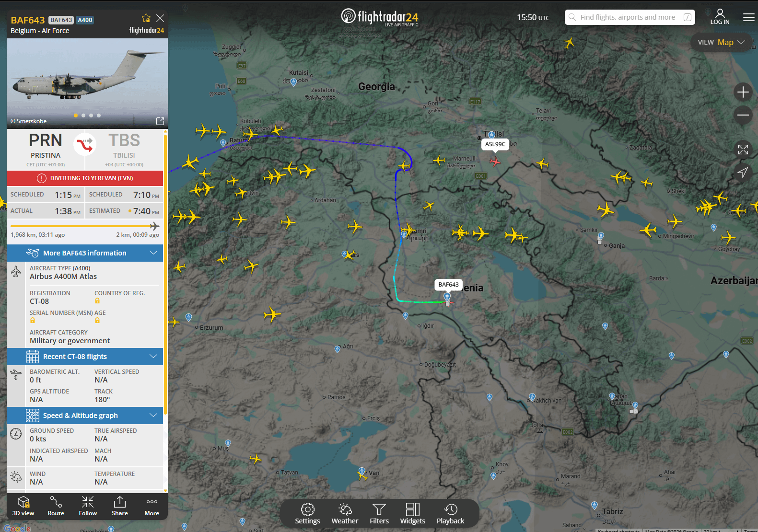
Task: Open the More options menu
Action: pyautogui.click(x=152, y=506)
